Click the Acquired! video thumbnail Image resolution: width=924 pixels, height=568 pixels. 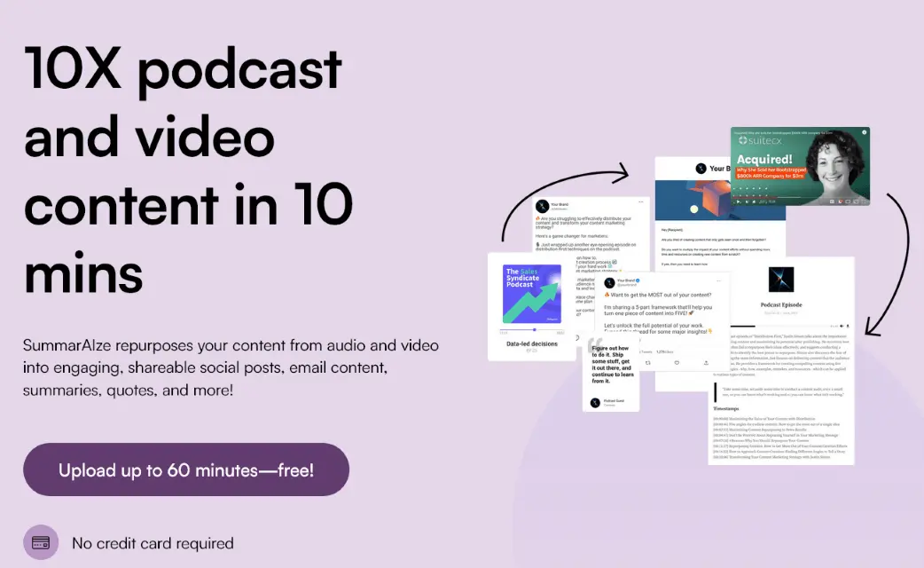(800, 164)
